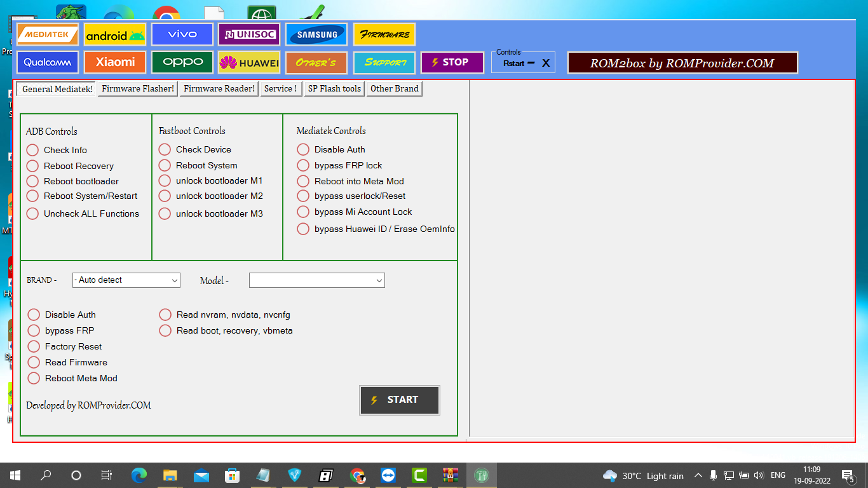Click Rstart in the Controls box

(513, 64)
